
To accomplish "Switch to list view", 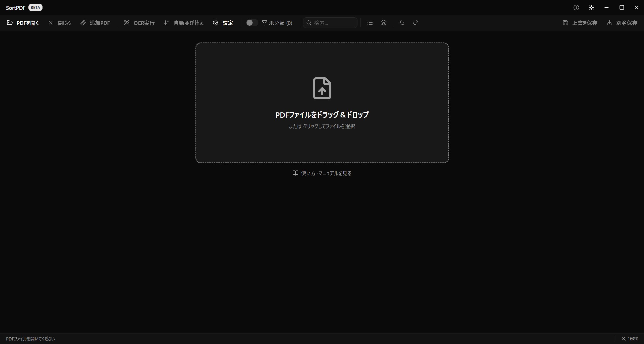I will pos(370,23).
